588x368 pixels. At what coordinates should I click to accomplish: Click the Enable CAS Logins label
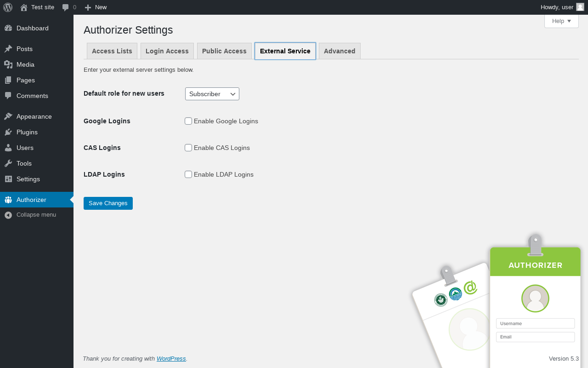point(222,148)
